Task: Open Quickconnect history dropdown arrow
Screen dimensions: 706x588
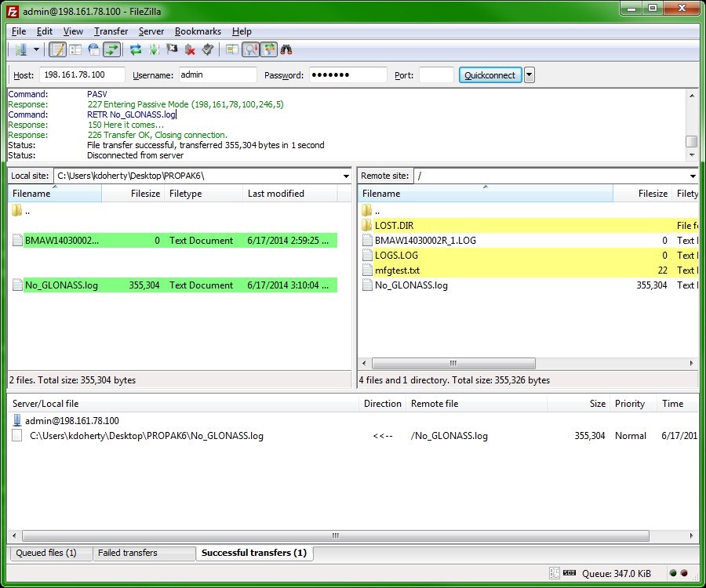Action: point(529,75)
